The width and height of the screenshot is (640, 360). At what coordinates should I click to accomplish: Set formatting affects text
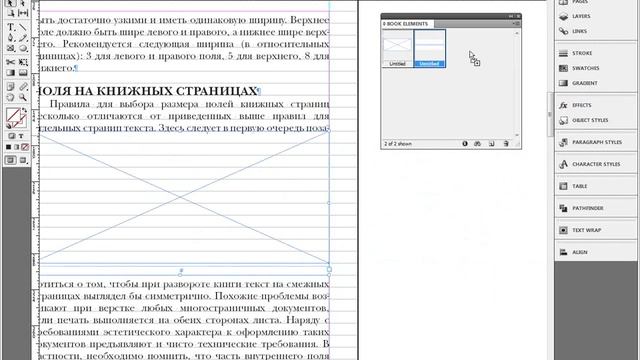pos(21,136)
